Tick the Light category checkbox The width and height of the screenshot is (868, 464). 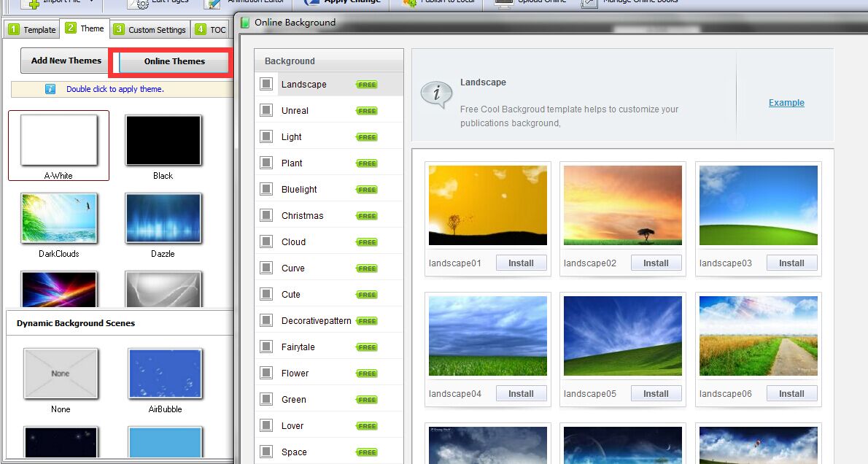tap(266, 136)
